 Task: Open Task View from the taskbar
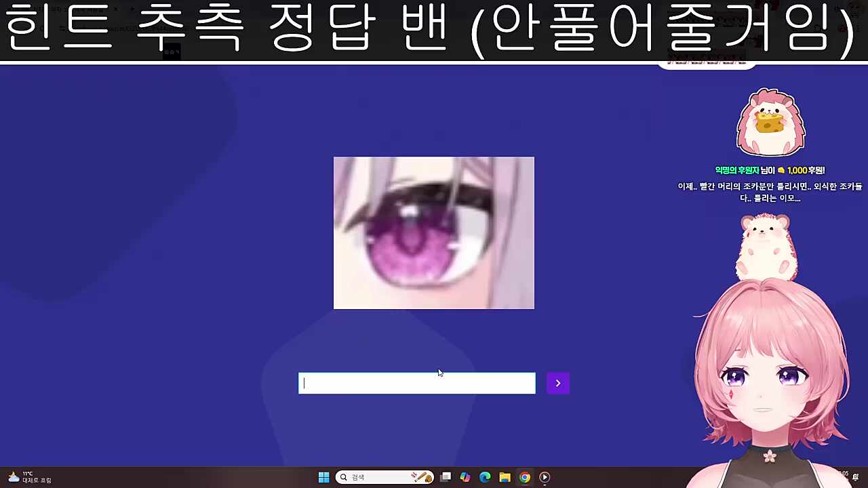(x=446, y=477)
